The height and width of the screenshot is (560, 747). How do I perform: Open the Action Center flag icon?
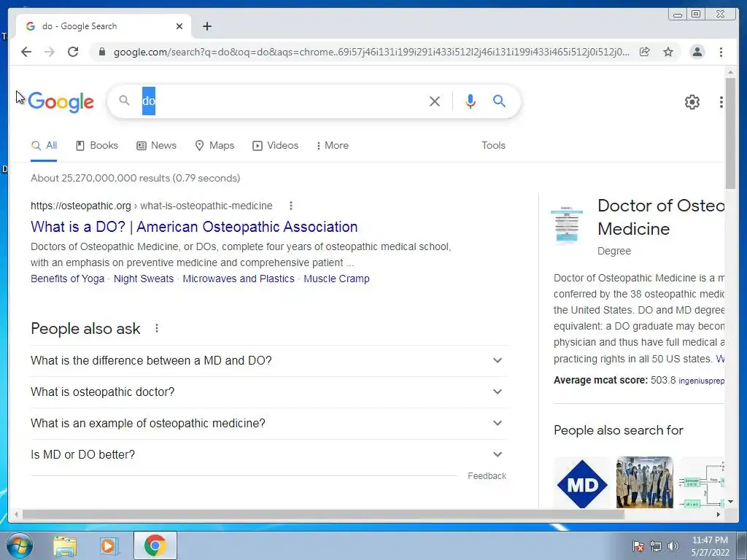click(638, 546)
